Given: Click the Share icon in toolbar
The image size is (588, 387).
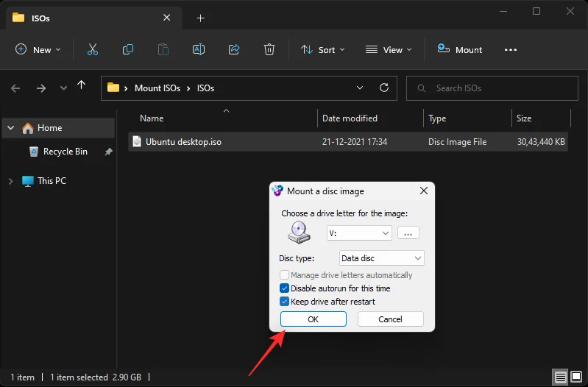Looking at the screenshot, I should coord(234,49).
